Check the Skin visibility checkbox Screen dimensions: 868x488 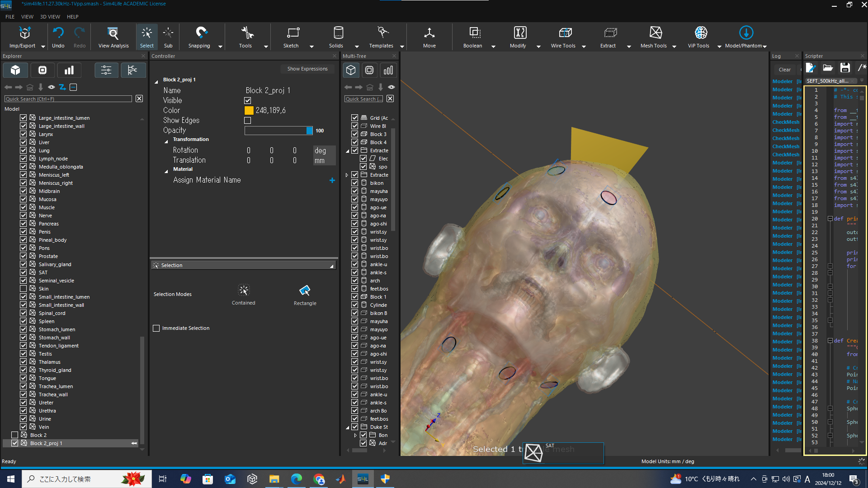pyautogui.click(x=23, y=289)
